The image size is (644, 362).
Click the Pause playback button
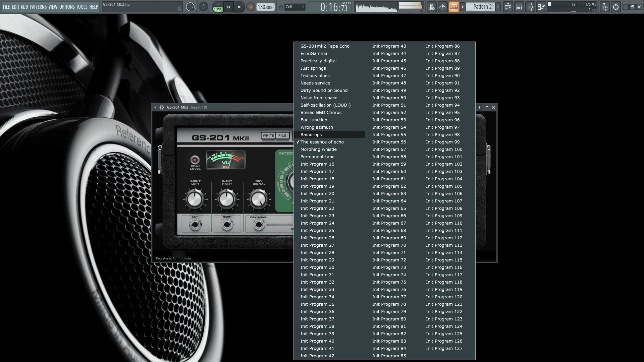tap(228, 7)
